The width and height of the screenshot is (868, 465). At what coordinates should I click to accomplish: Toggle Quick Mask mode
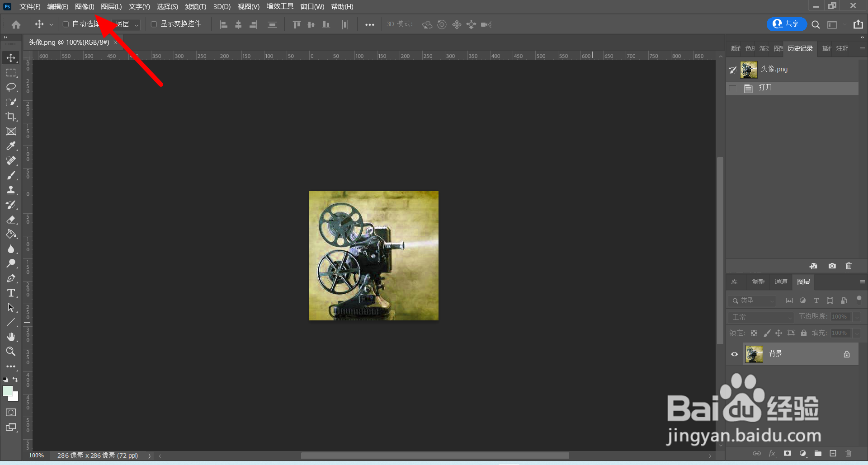pyautogui.click(x=11, y=412)
